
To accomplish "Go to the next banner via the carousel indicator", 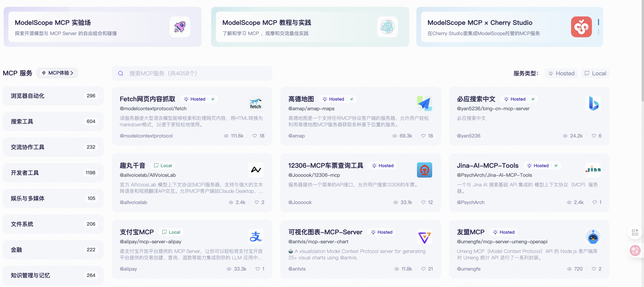I will click(598, 32).
